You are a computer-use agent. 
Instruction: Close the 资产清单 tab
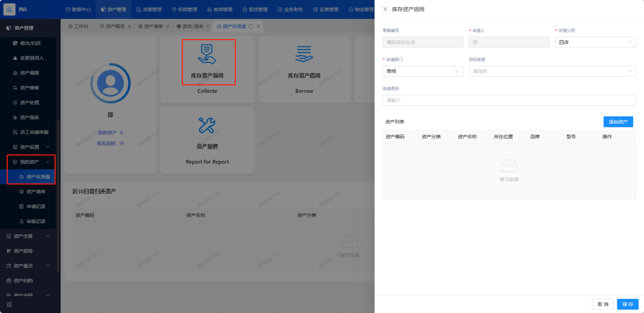pos(167,26)
